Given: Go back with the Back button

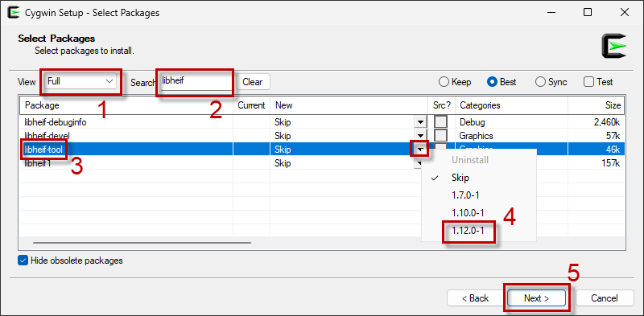Looking at the screenshot, I should click(x=475, y=298).
